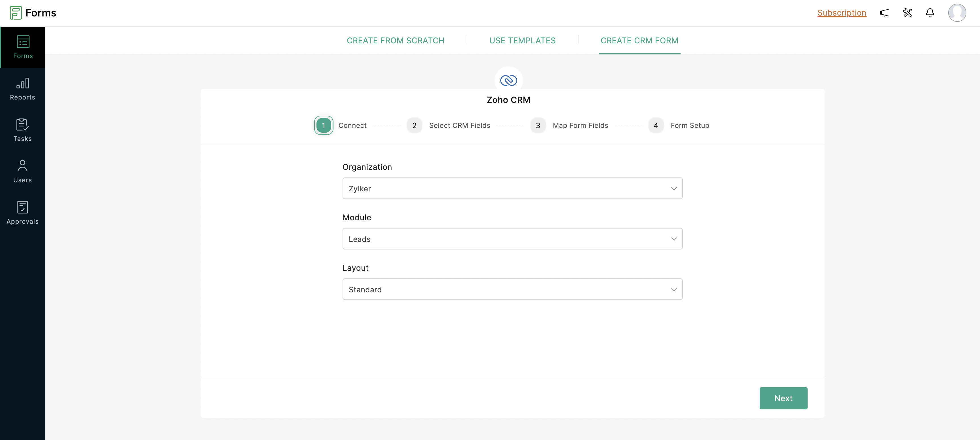Click the announcements megaphone icon
Screen dimensions: 980x440
[884, 13]
